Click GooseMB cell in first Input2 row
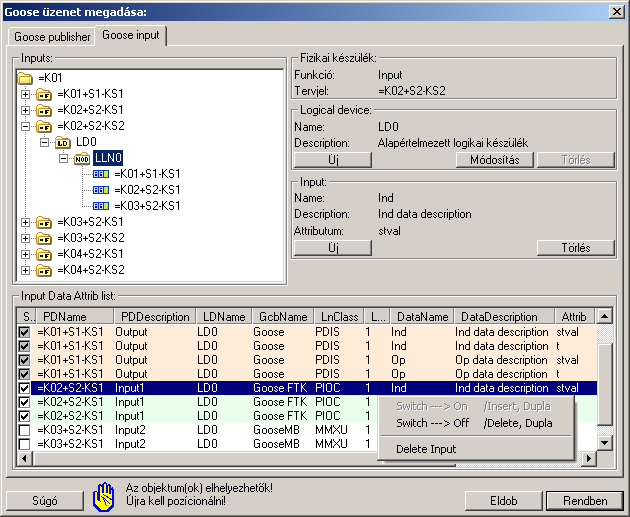This screenshot has height=517, width=630. [x=276, y=430]
